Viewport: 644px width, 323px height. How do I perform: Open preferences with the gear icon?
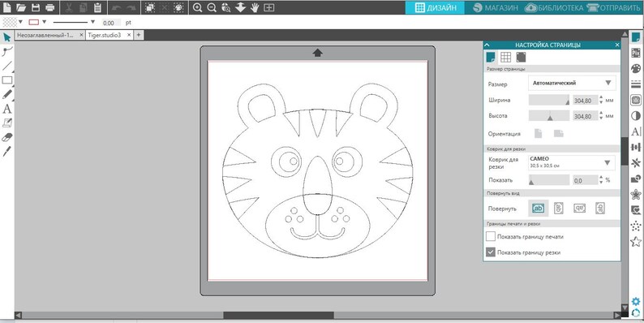pos(636,302)
